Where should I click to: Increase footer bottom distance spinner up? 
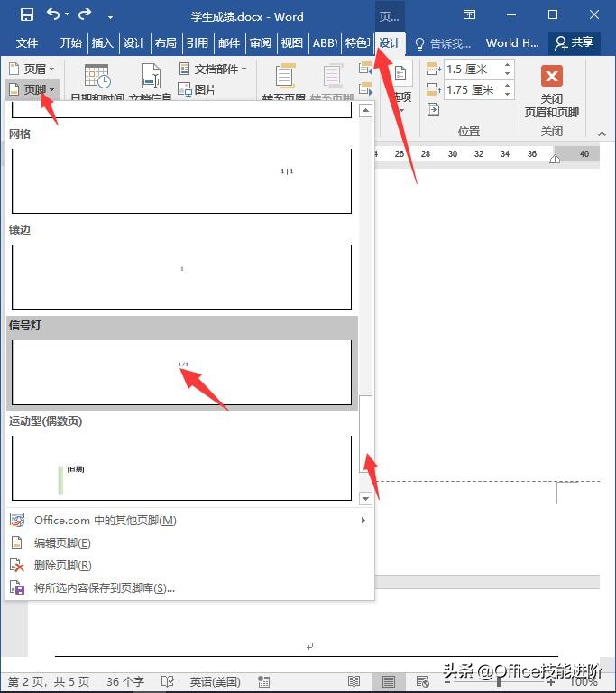click(x=507, y=86)
